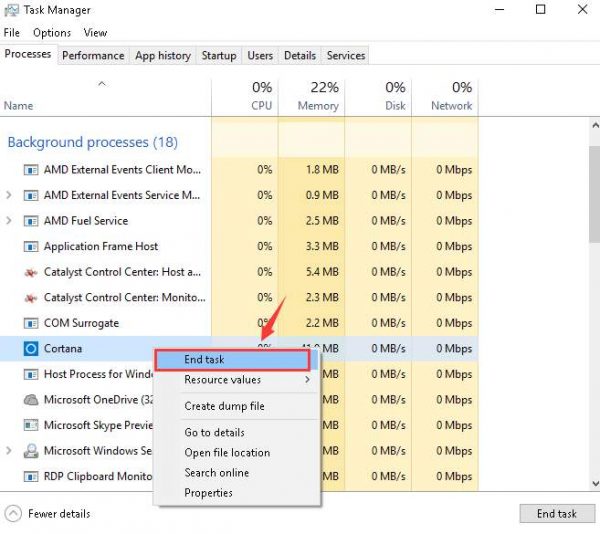The width and height of the screenshot is (600, 534).
Task: Click the Microsoft OneDrive cloud icon
Action: [29, 399]
